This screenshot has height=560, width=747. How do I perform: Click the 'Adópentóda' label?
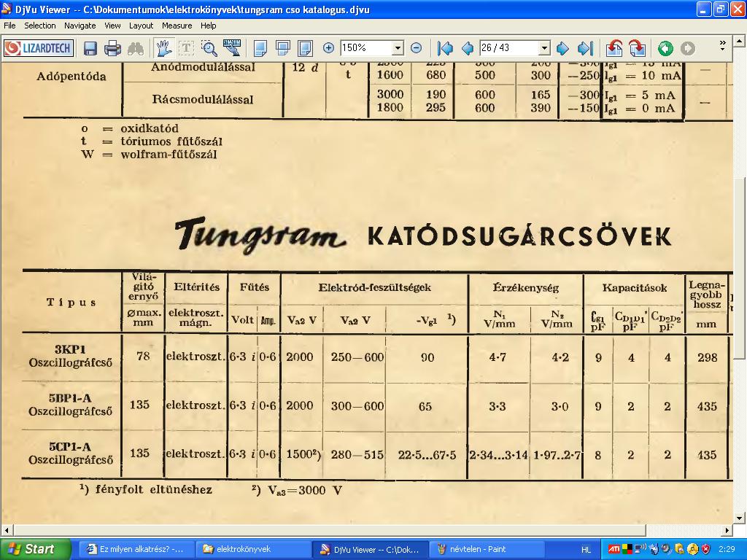71,76
